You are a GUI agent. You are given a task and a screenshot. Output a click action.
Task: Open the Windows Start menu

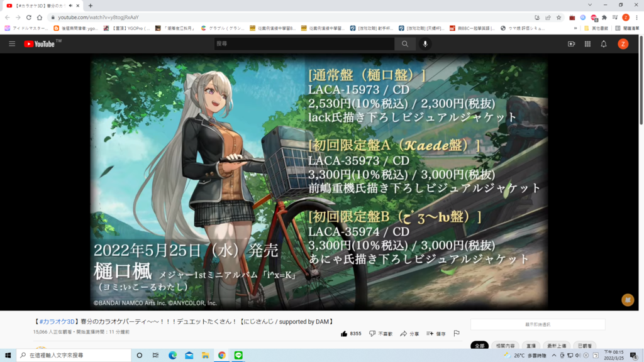pos(8,355)
